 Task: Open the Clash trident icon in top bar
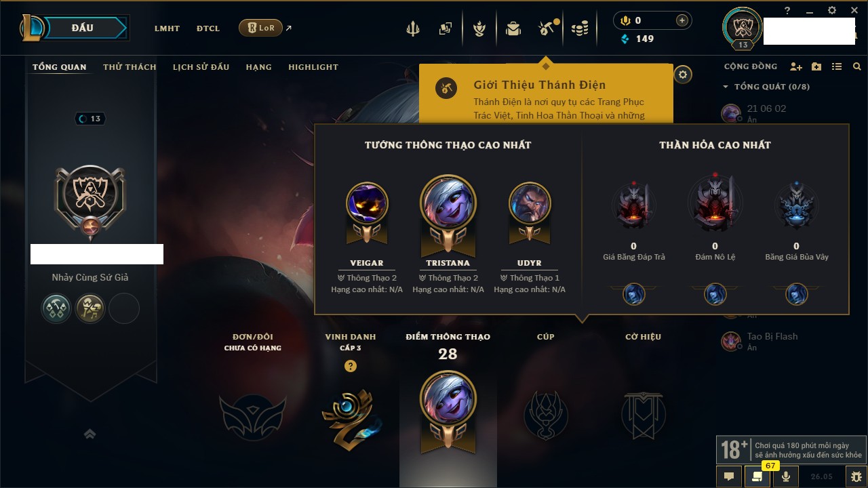[x=412, y=28]
